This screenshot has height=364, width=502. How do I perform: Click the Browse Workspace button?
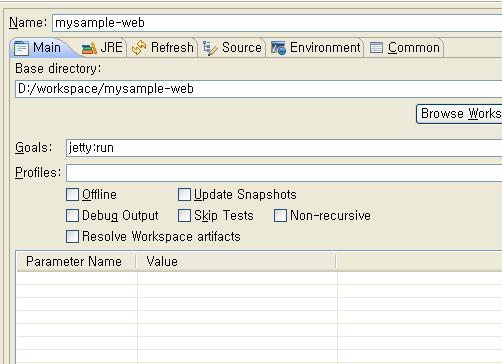459,114
